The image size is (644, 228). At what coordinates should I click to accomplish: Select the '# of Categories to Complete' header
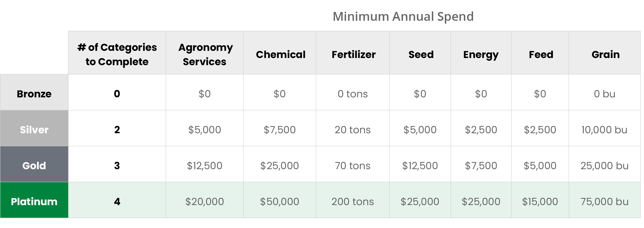(x=117, y=54)
